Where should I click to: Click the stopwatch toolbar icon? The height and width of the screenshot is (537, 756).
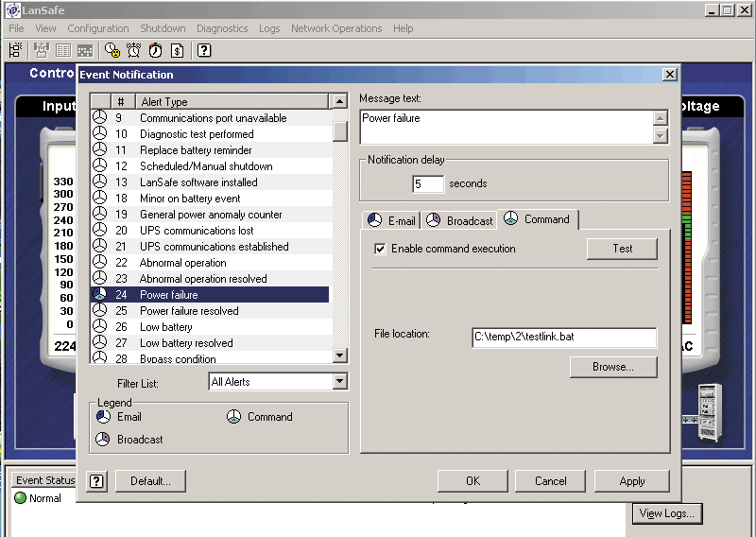[155, 50]
